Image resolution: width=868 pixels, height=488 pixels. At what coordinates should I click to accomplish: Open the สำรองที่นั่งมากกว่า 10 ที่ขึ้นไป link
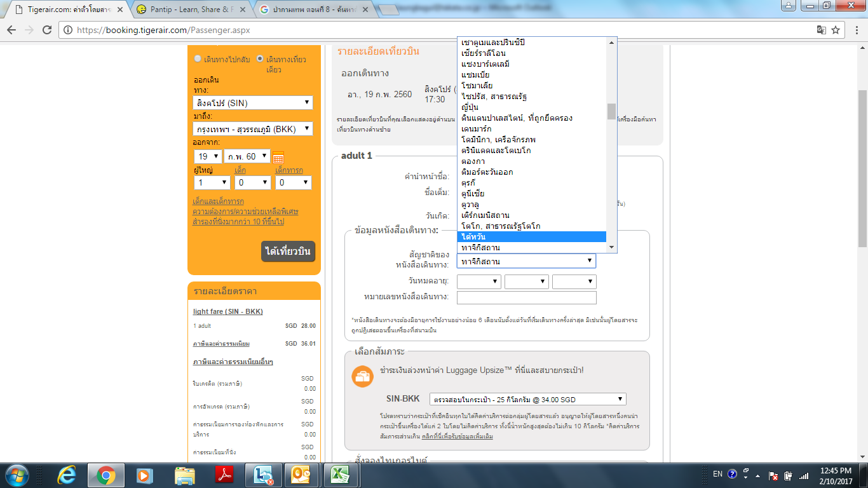tap(238, 222)
